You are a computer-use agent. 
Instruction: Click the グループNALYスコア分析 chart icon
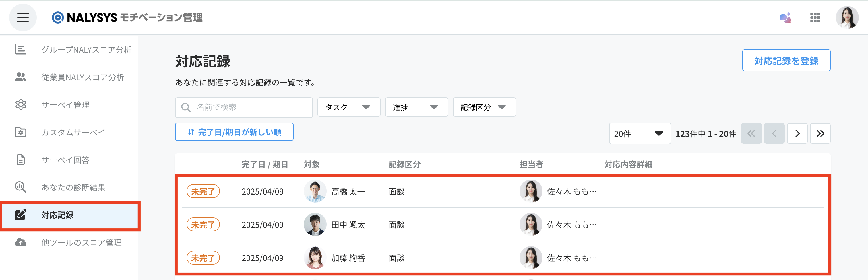[21, 50]
